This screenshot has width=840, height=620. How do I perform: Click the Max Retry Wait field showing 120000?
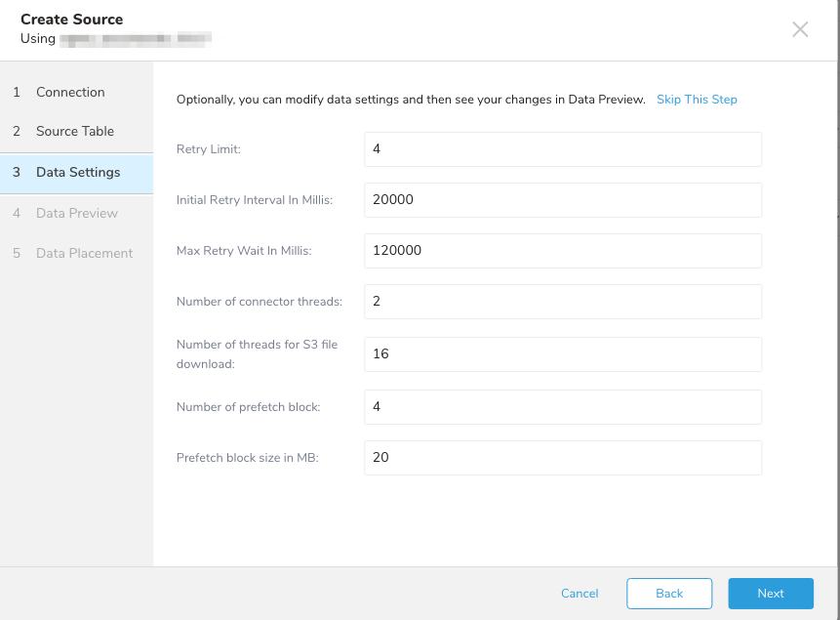(562, 250)
